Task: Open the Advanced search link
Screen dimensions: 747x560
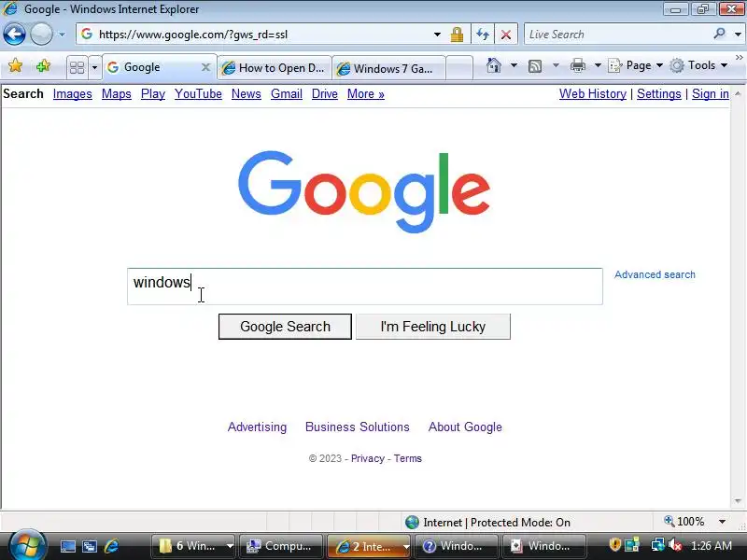Action: 655,274
